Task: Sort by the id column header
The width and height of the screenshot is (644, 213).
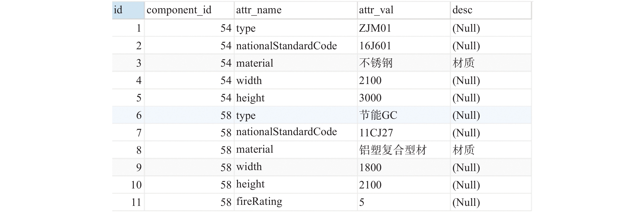Action: click(x=128, y=10)
